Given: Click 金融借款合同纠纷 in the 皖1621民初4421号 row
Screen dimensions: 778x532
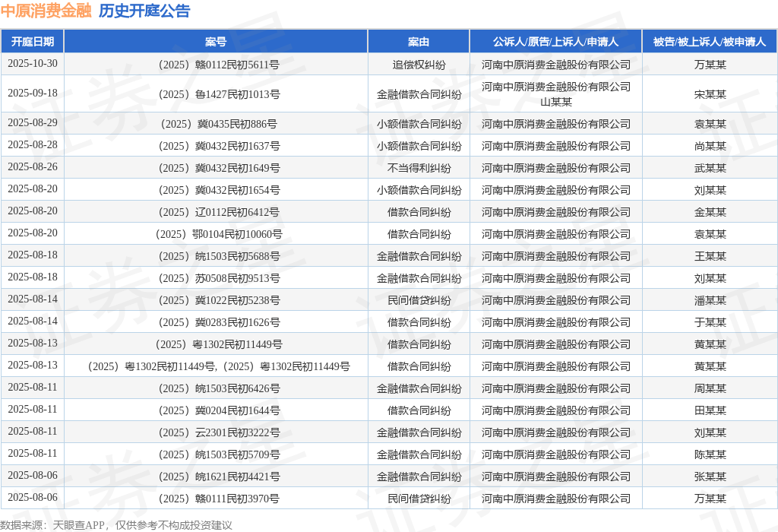Looking at the screenshot, I should tap(419, 477).
